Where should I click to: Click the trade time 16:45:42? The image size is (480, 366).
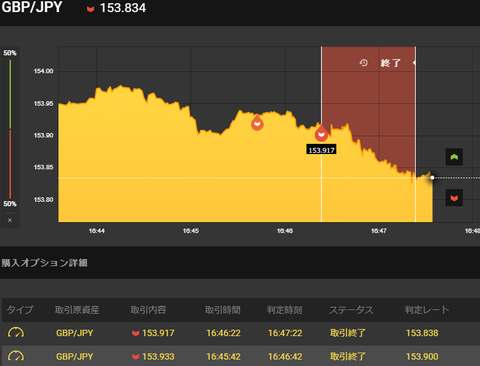[223, 357]
